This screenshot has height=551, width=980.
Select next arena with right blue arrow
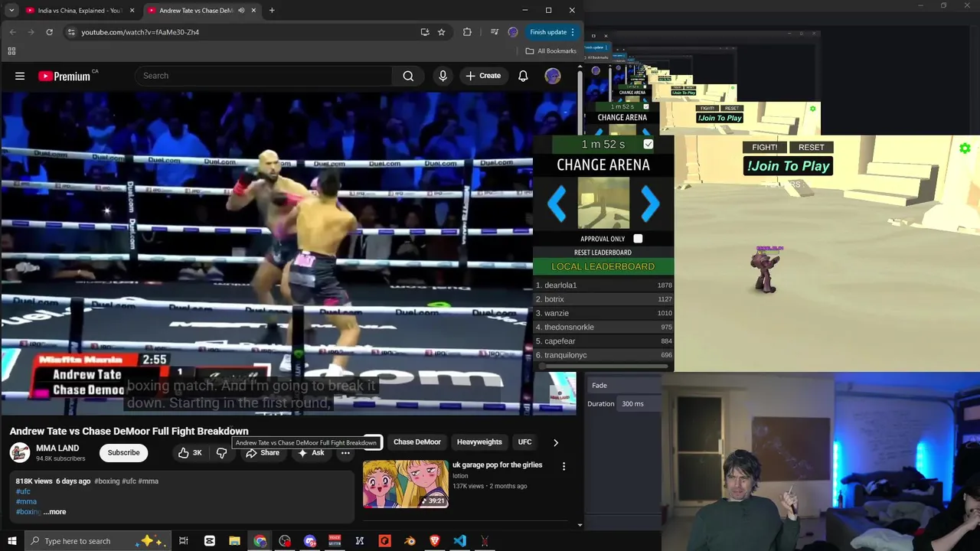click(x=650, y=204)
